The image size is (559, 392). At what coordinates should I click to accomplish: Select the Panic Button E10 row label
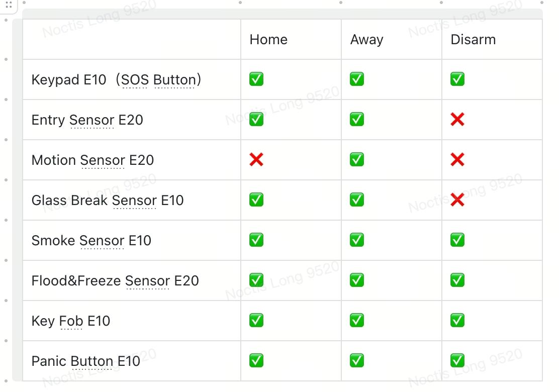[85, 361]
